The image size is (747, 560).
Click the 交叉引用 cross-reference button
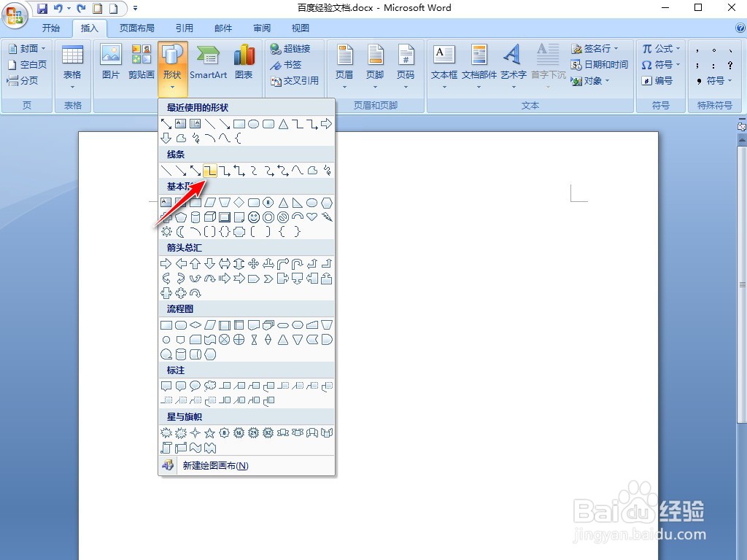[x=295, y=80]
